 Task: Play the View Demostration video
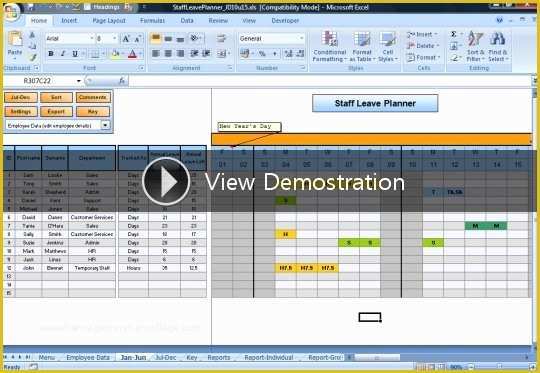[166, 182]
